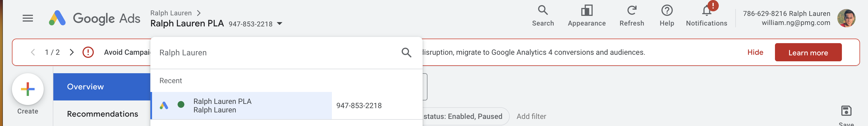Click the Learn more button
Screen dimensions: 868x126
pyautogui.click(x=808, y=52)
